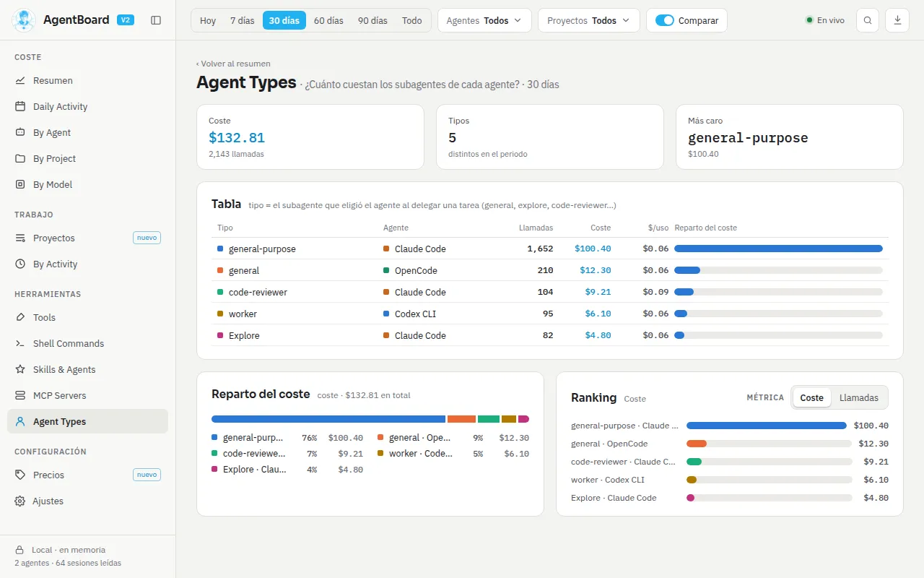This screenshot has height=578, width=924.
Task: Click the Llamadas column header
Action: (x=536, y=228)
